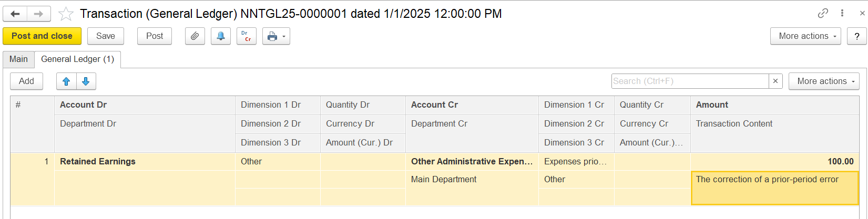Select the General Ledger (1) tab
868x219 pixels.
coord(77,59)
